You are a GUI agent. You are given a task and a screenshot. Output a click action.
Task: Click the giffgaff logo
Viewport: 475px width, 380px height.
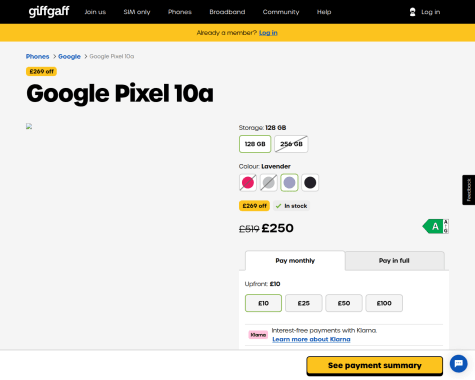[49, 12]
